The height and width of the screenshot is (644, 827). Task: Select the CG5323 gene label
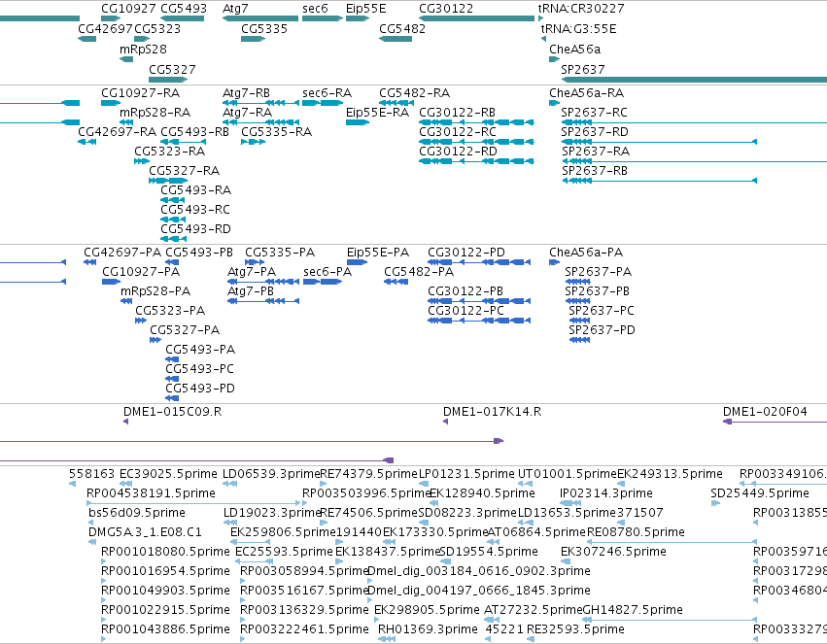click(x=157, y=28)
